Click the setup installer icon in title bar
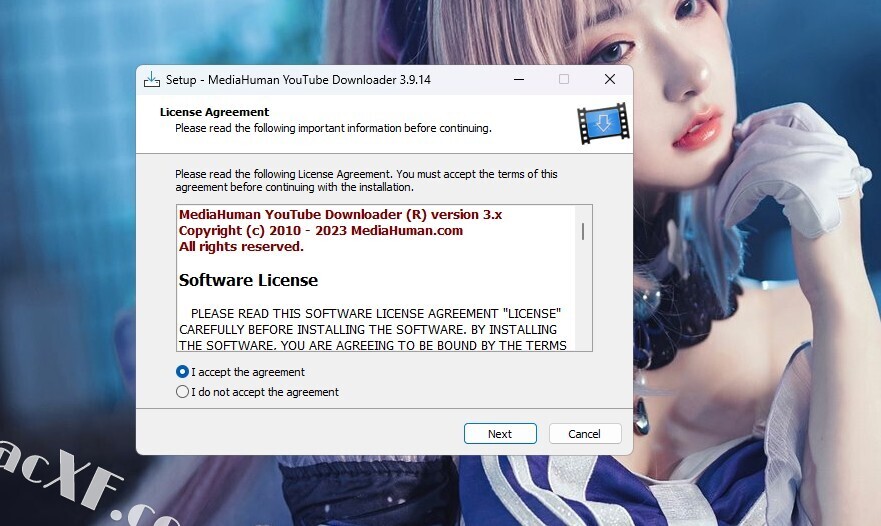Screen dimensions: 881x526 [x=152, y=80]
